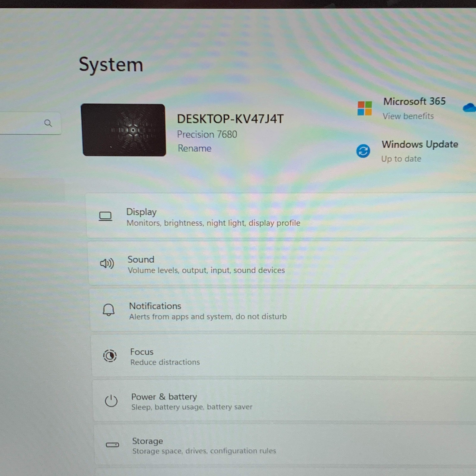Open Windows Update Up to date status

coord(401,159)
